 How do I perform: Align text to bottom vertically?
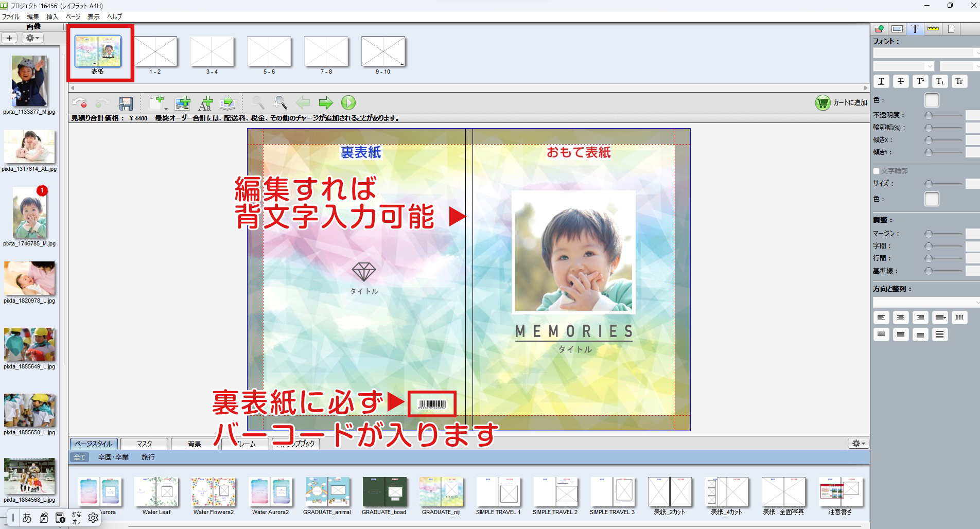tap(920, 335)
